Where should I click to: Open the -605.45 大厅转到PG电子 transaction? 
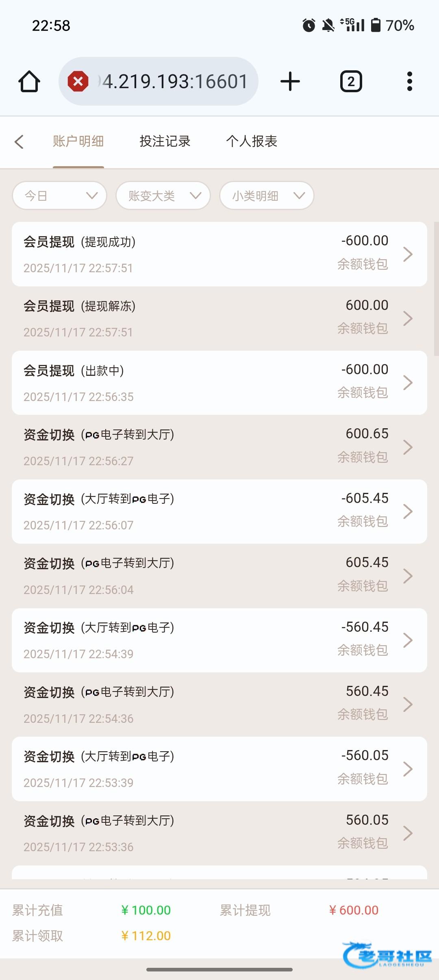pos(219,511)
